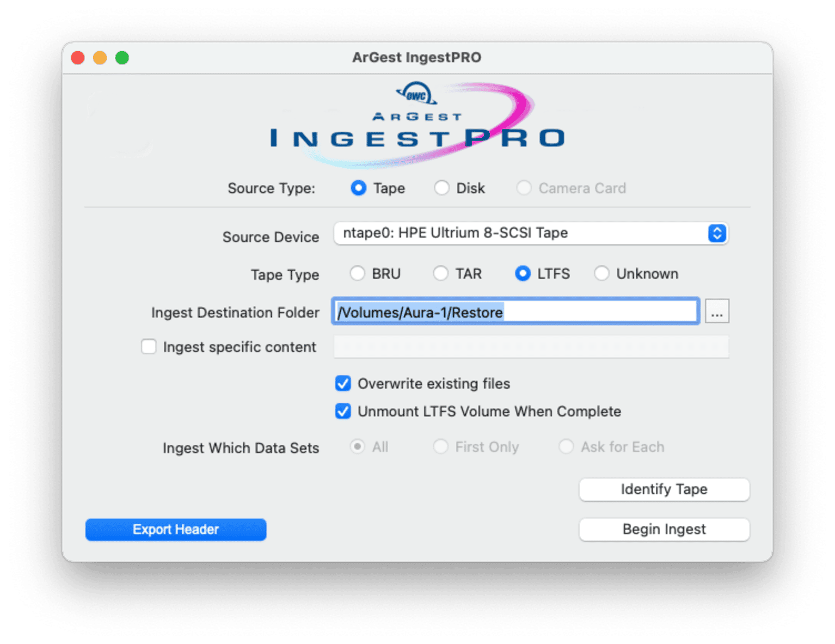
Task: Browse for destination folder with ellipsis button
Action: 717,312
